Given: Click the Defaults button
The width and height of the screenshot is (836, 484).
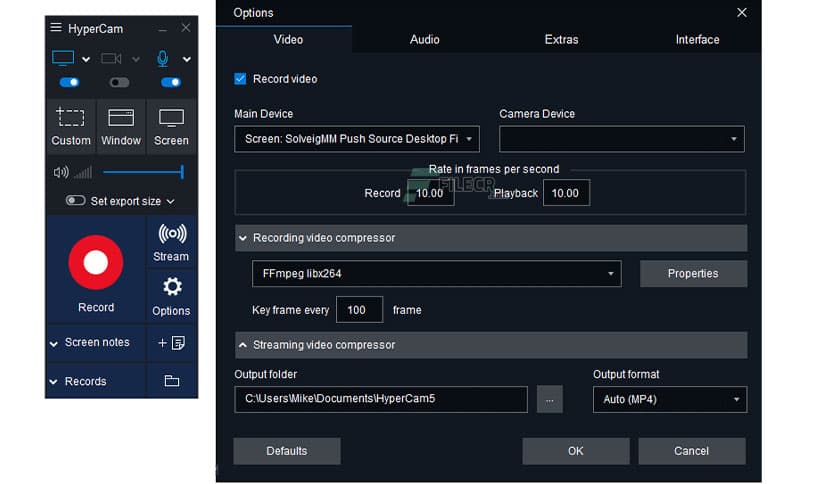Looking at the screenshot, I should pyautogui.click(x=286, y=451).
